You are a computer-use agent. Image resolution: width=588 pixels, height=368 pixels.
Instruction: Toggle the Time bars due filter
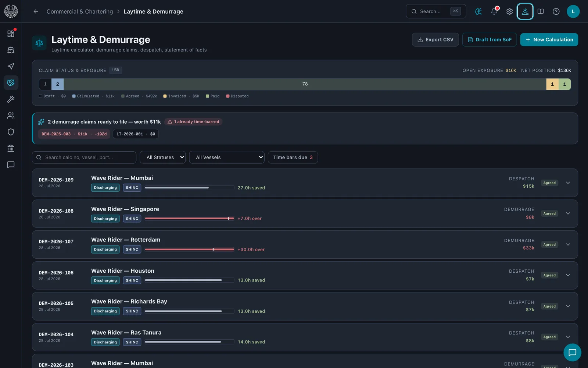coord(293,158)
